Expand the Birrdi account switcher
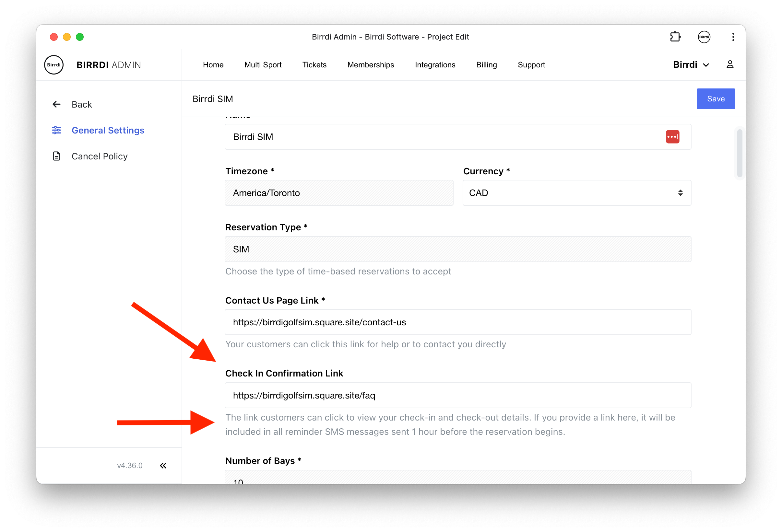Screen dimensions: 782x532 click(691, 64)
